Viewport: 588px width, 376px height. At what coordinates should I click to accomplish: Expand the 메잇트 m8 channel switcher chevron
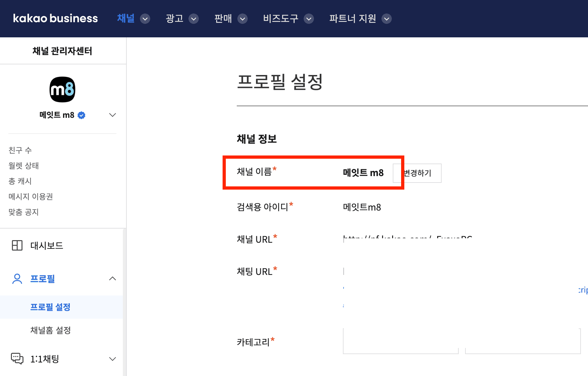[112, 115]
